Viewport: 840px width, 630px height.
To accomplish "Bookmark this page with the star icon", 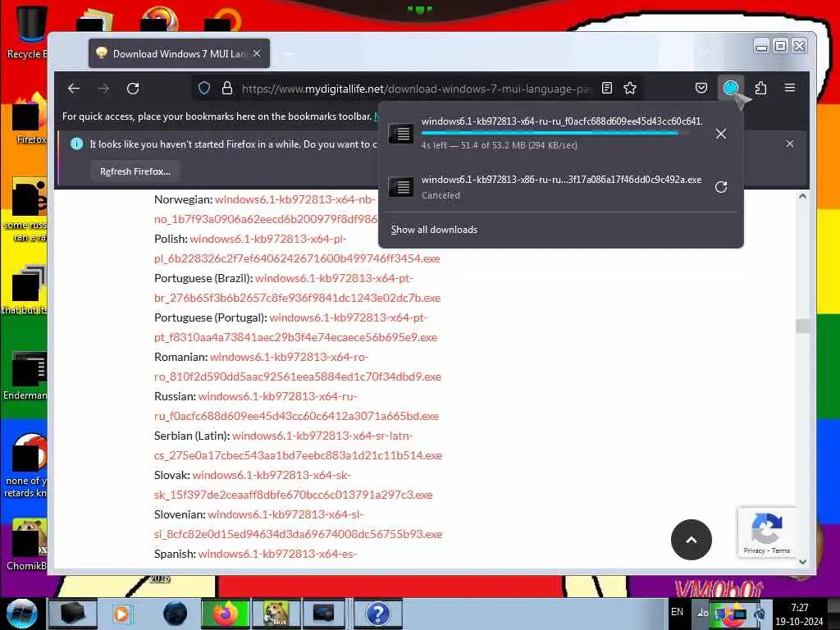I will point(630,89).
